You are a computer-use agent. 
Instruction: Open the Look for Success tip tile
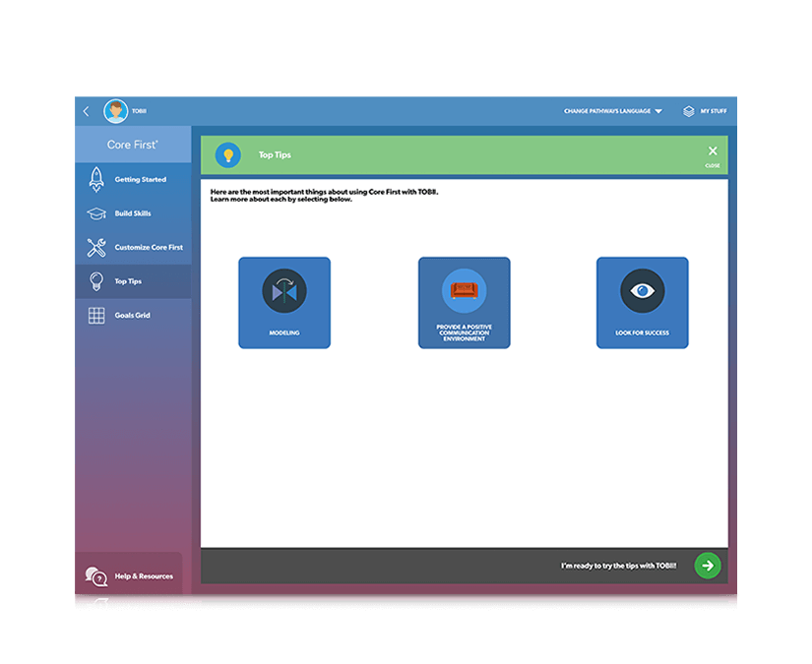tap(642, 303)
